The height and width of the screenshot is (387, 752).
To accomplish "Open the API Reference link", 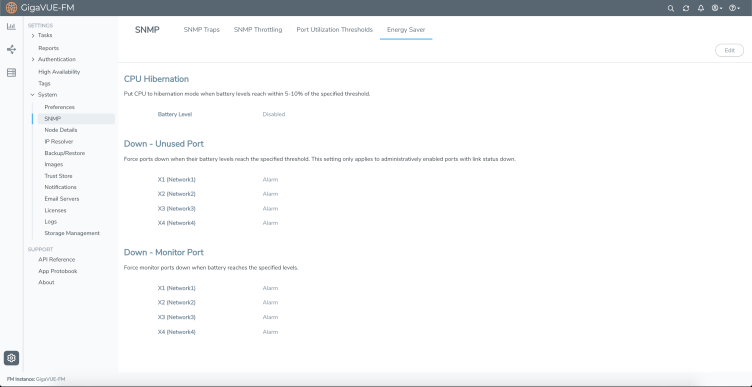I will pos(57,259).
